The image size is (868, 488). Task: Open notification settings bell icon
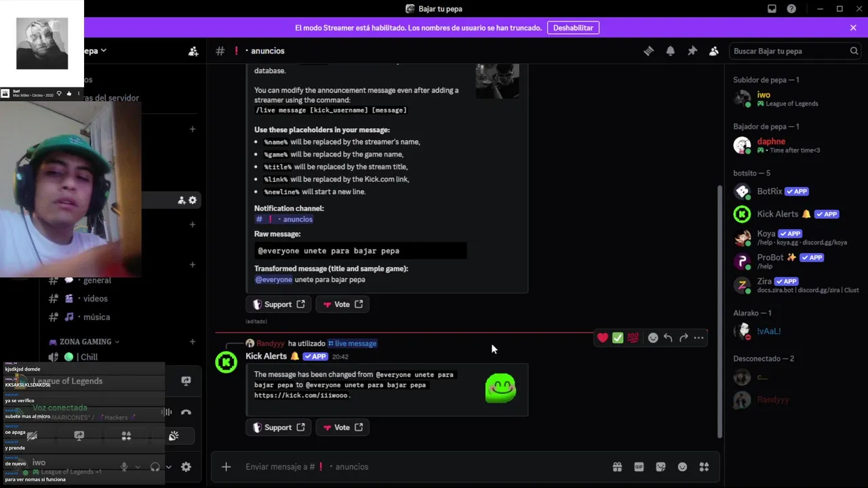671,51
